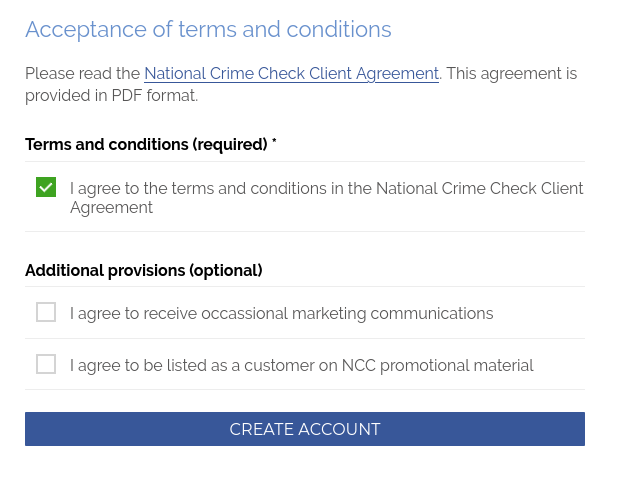Screen dimensions: 625x477
Task: Click the 'Additional provisions (optional)' field label
Action: [143, 271]
